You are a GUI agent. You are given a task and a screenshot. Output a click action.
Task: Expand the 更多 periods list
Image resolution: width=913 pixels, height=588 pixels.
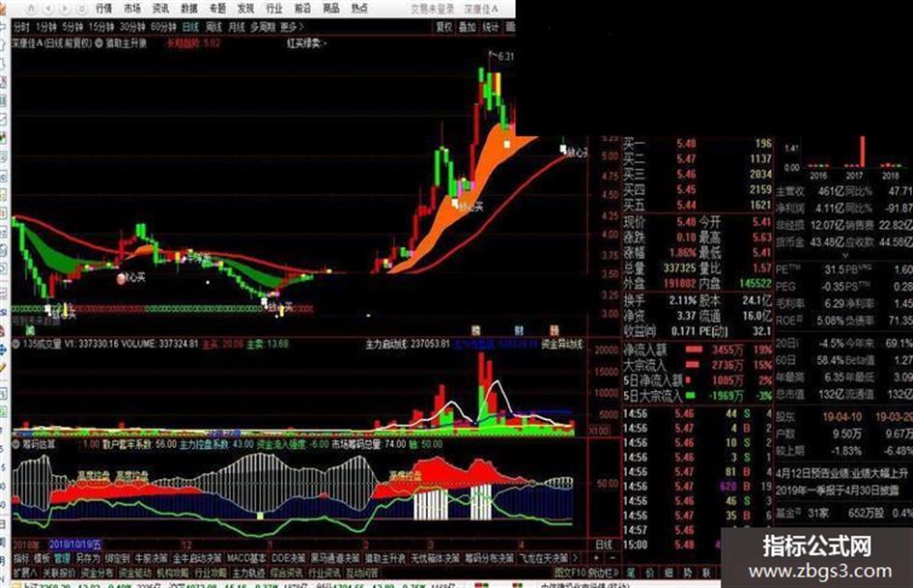click(291, 27)
